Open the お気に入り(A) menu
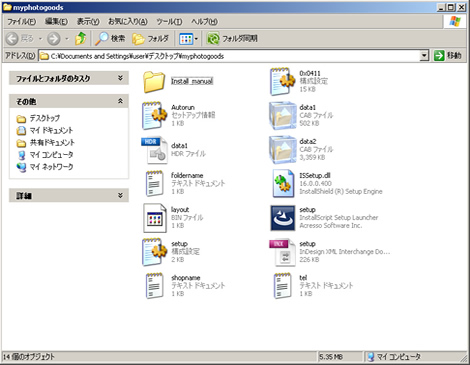470x365 pixels. 128,22
